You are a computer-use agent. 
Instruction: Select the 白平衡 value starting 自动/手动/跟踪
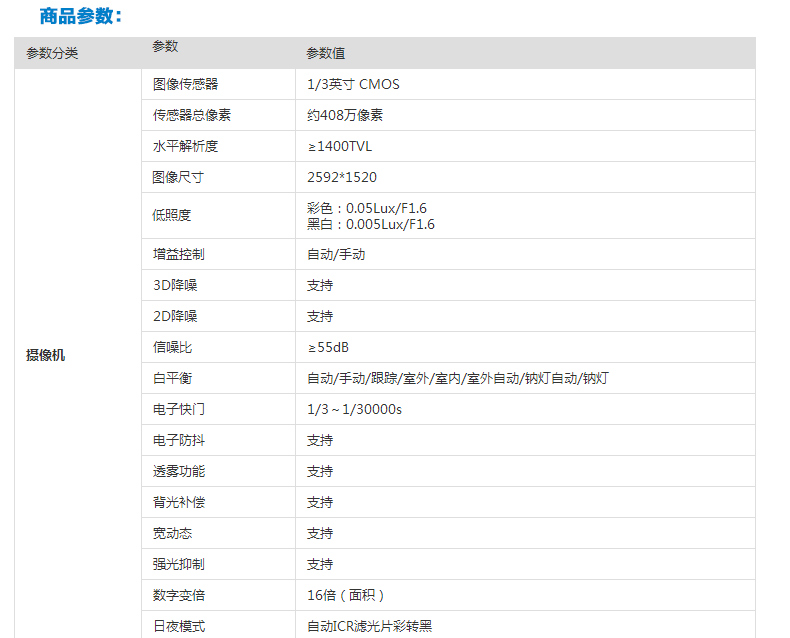tap(457, 378)
